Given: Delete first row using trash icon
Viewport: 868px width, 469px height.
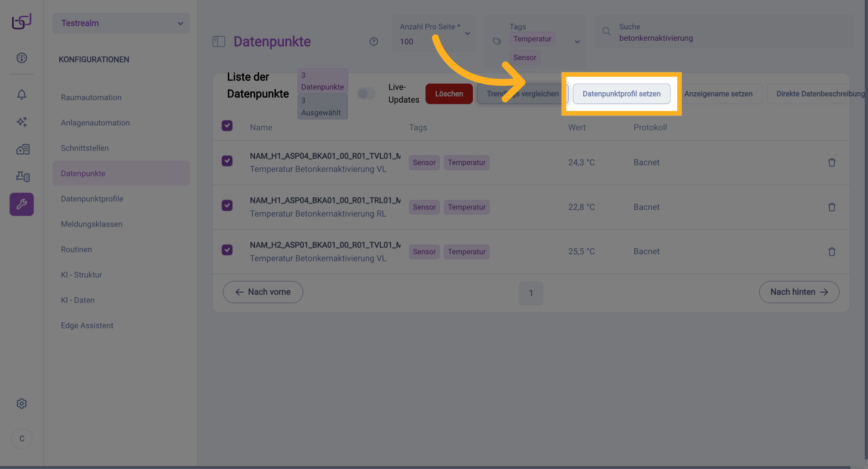Looking at the screenshot, I should pos(831,162).
